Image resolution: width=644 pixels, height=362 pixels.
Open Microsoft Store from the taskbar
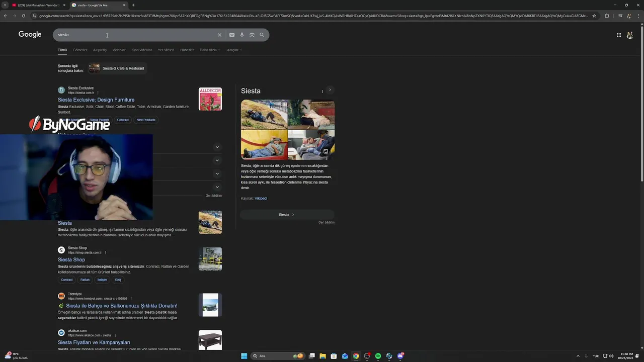click(x=334, y=356)
